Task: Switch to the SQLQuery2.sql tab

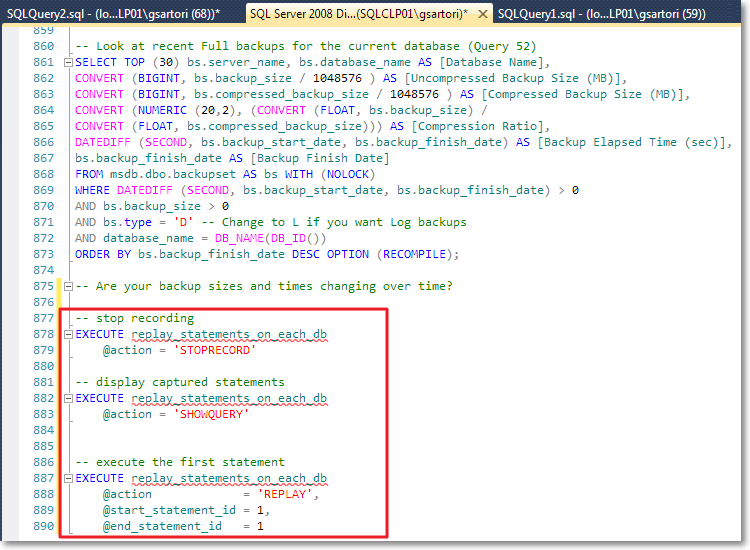Action: pos(120,13)
